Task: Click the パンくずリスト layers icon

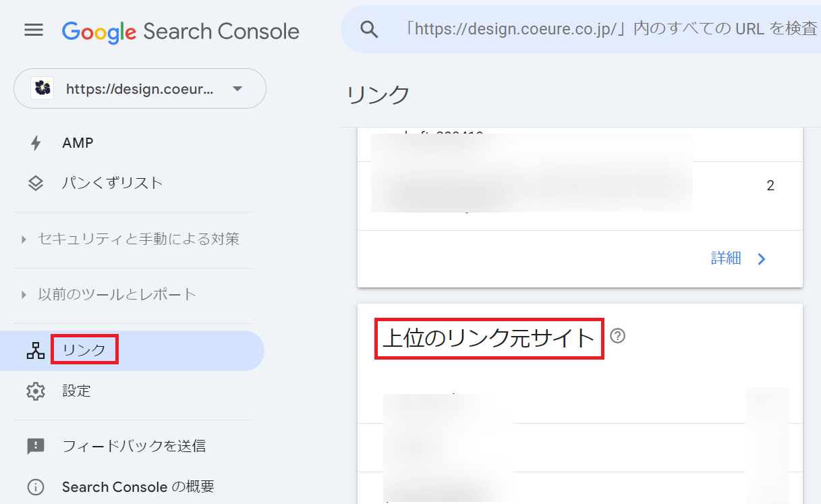Action: [x=35, y=183]
